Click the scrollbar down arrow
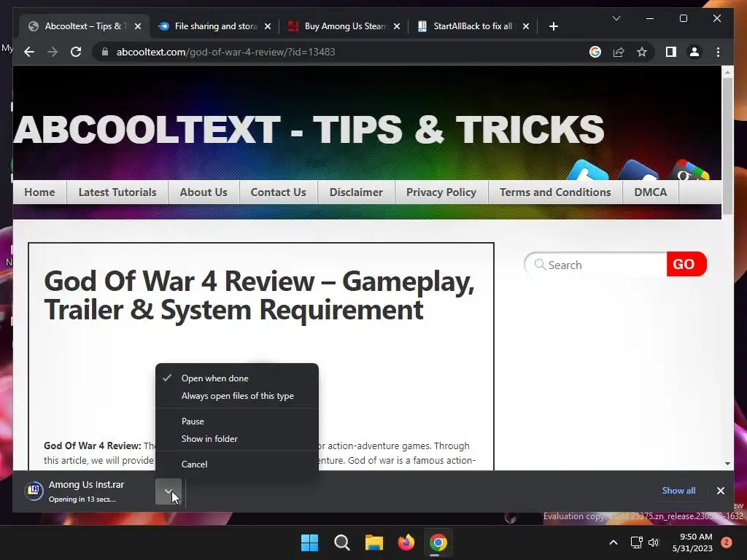Screen dimensions: 747x560 pyautogui.click(x=727, y=463)
